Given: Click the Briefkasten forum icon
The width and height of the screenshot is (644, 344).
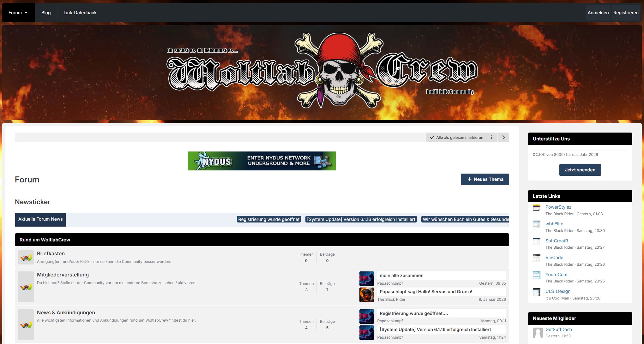Looking at the screenshot, I should pyautogui.click(x=26, y=258).
